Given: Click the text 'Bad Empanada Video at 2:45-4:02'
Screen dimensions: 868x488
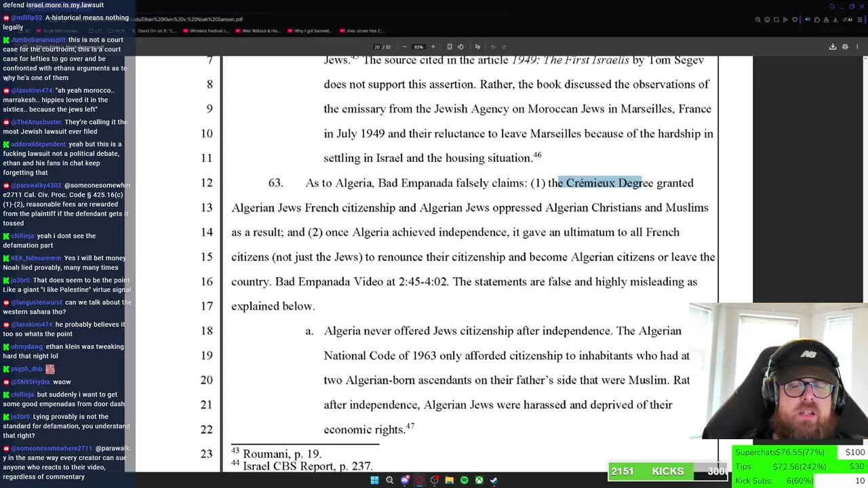Looking at the screenshot, I should click(361, 282).
